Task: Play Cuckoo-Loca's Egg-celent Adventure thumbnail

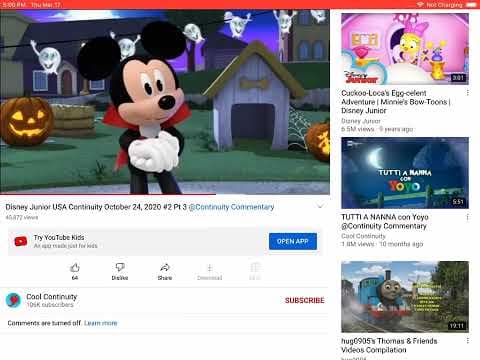Action: pos(405,49)
